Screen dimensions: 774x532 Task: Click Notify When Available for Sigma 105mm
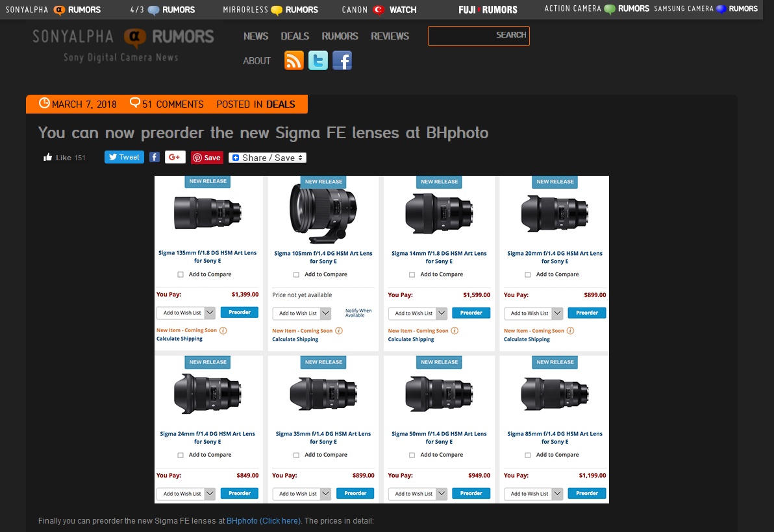tap(358, 313)
